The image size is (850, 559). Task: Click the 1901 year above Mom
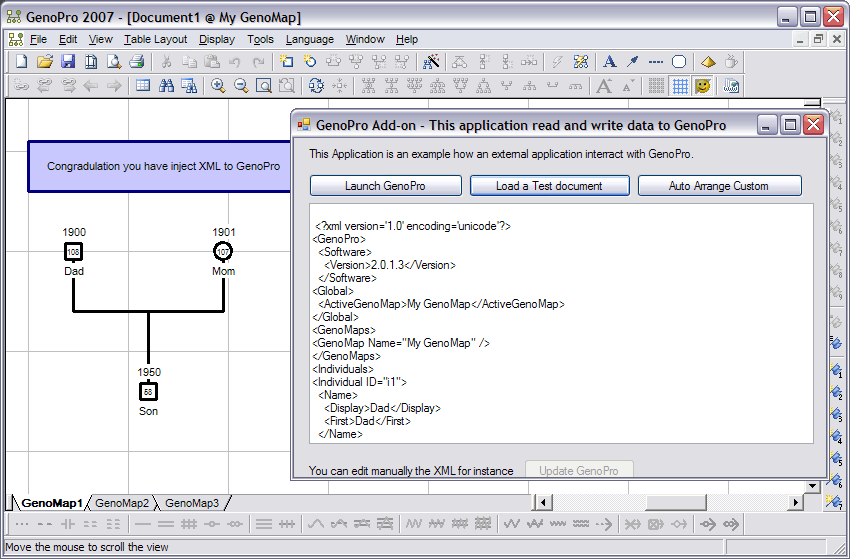[224, 232]
